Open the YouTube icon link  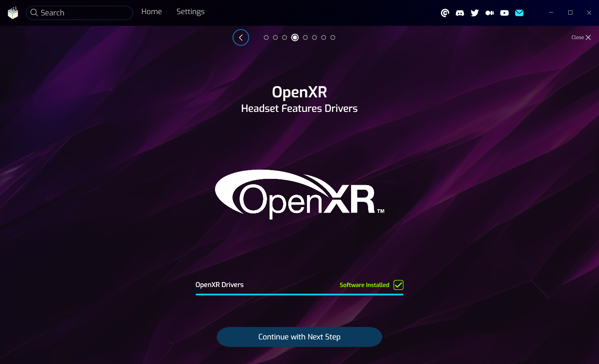tap(505, 13)
